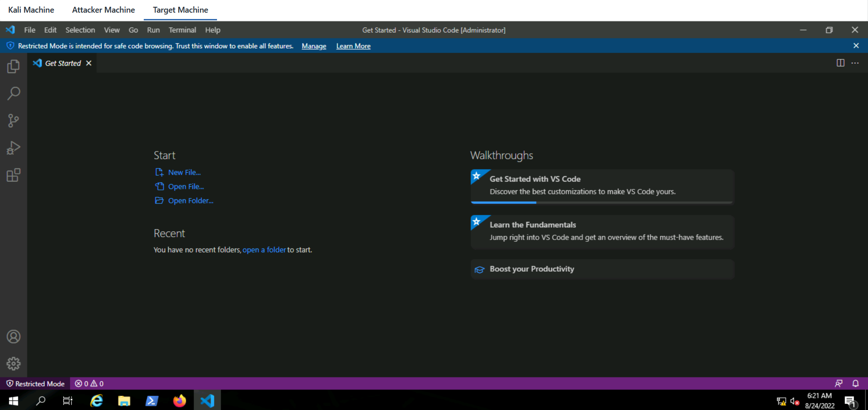Launch Firefox from taskbar

(179, 401)
